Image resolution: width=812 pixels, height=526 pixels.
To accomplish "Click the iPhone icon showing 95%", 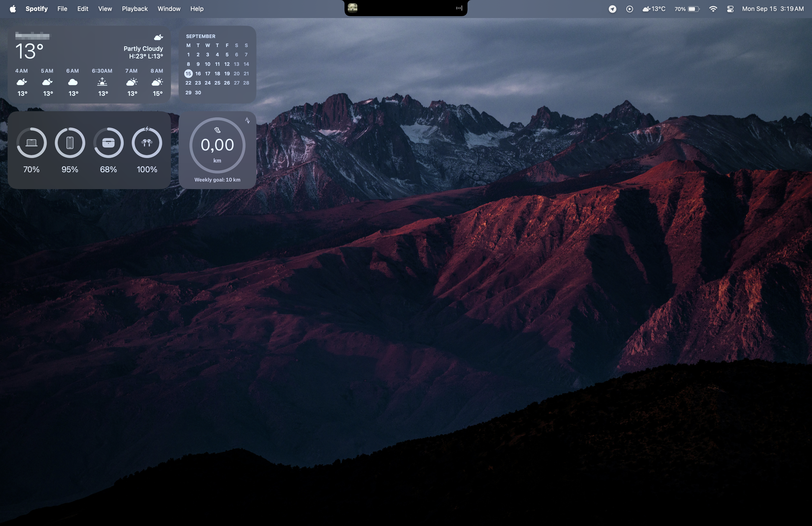I will click(x=70, y=143).
